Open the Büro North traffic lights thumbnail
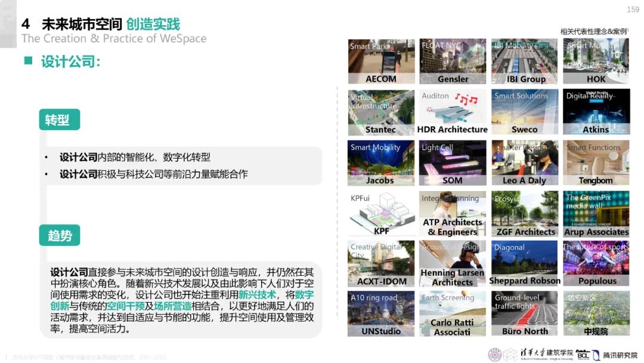644x363 pixels. pyautogui.click(x=525, y=313)
